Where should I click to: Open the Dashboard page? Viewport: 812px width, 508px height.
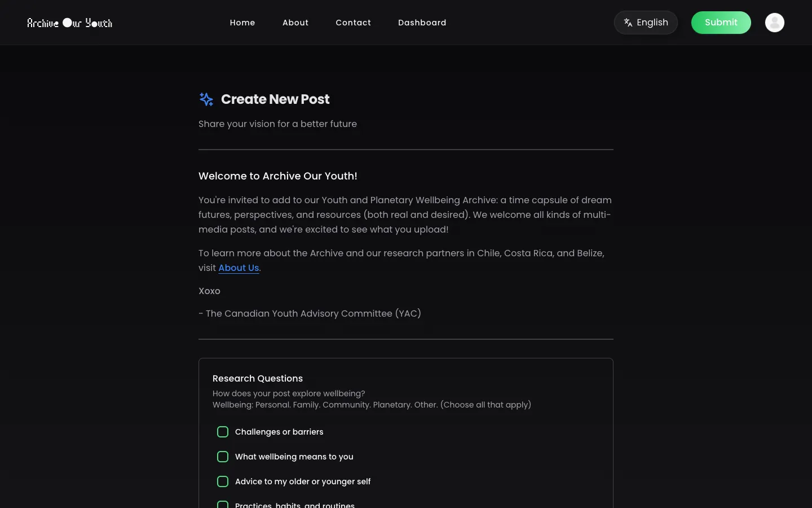tap(422, 23)
